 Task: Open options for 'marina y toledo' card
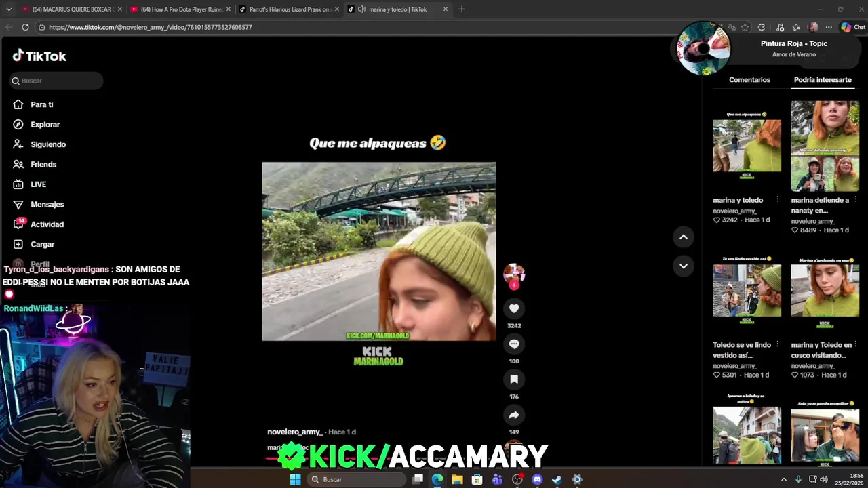point(777,200)
